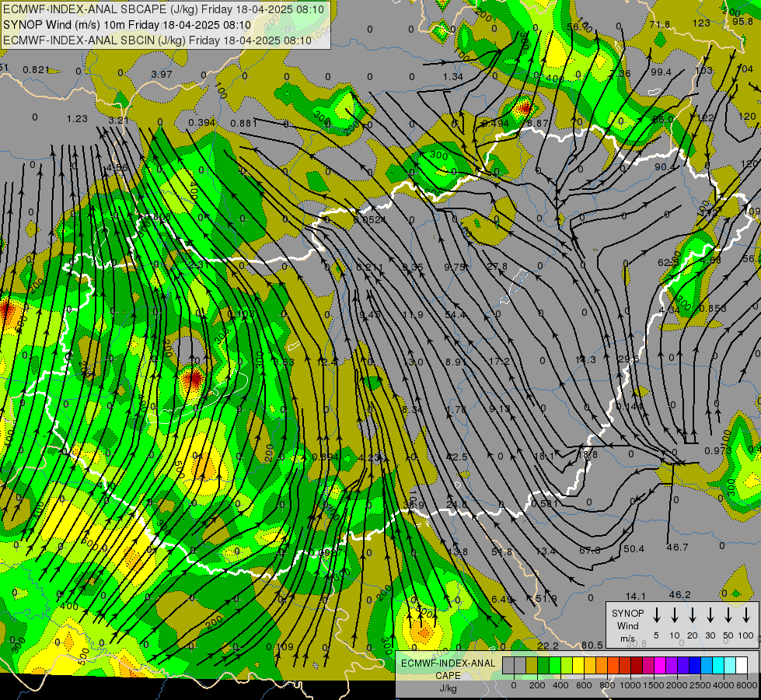Viewport: 761px width, 700px height.
Task: Click the ECMWF-INDEX-ANAL SBCIN title line
Action: (x=157, y=40)
